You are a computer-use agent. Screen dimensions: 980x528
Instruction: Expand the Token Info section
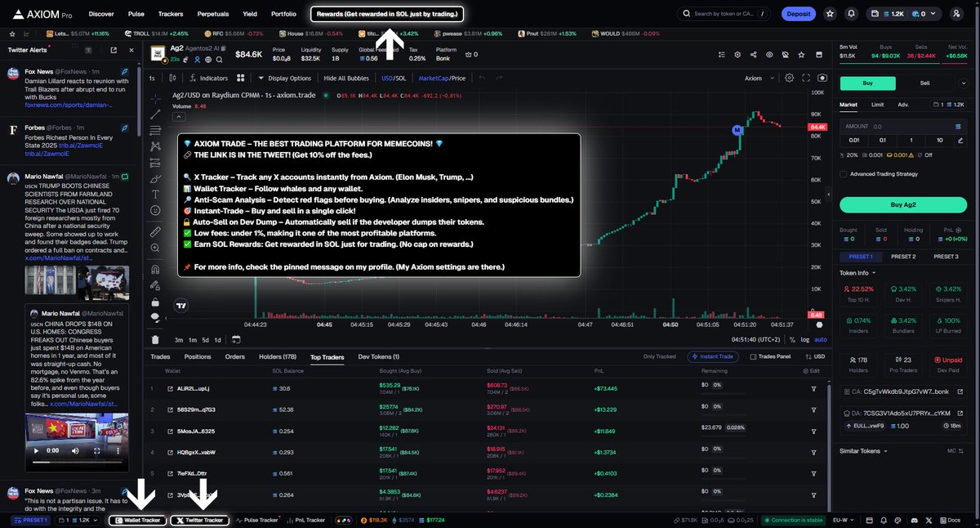[x=858, y=273]
